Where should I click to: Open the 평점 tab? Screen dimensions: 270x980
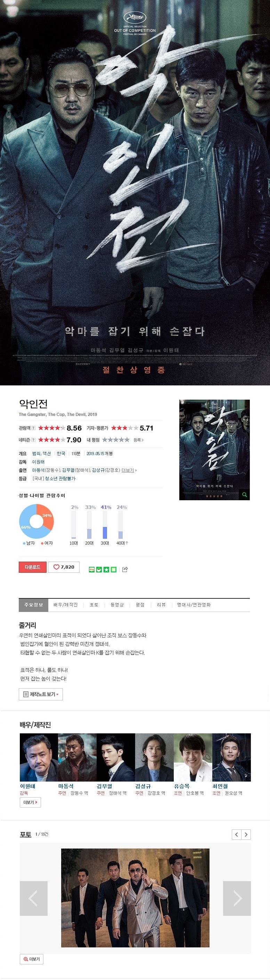coord(140,605)
